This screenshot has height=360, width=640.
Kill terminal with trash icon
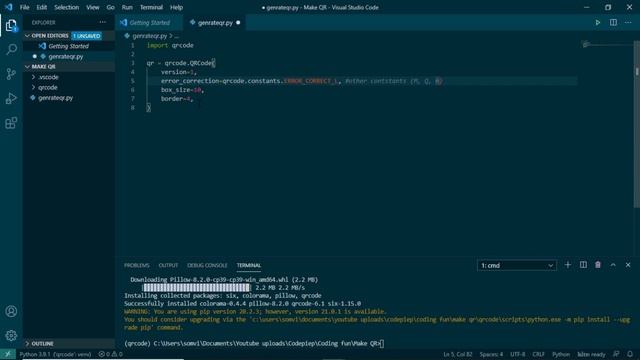[598, 265]
